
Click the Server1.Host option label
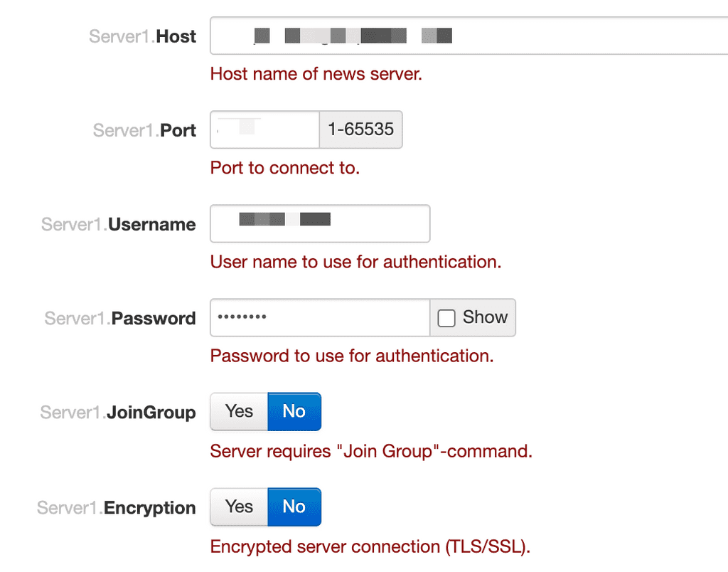pos(142,36)
